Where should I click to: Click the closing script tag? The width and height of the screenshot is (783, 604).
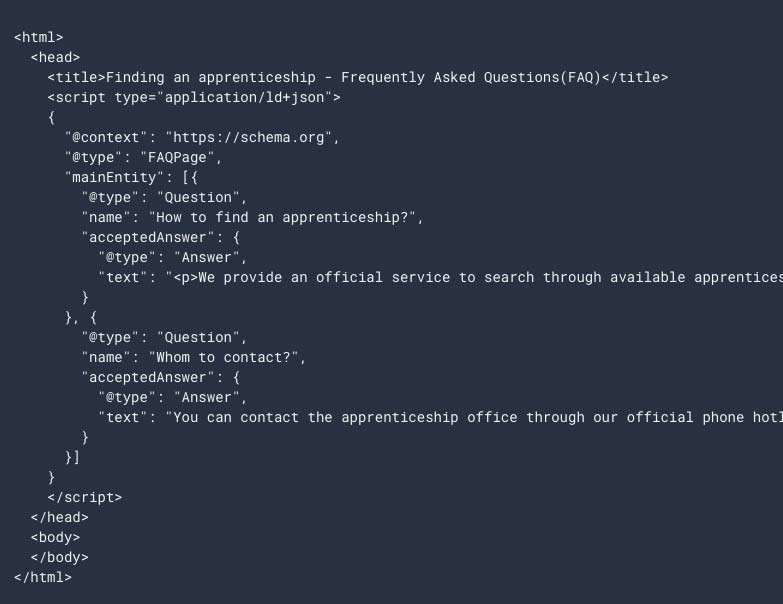tap(84, 498)
